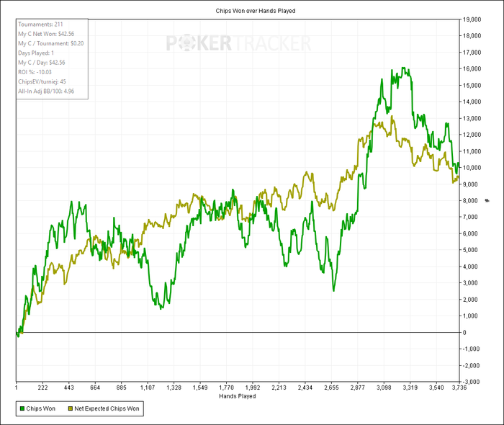The width and height of the screenshot is (504, 425).
Task: Select the 'Net Expected Chips Won' legend label
Action: (x=107, y=408)
